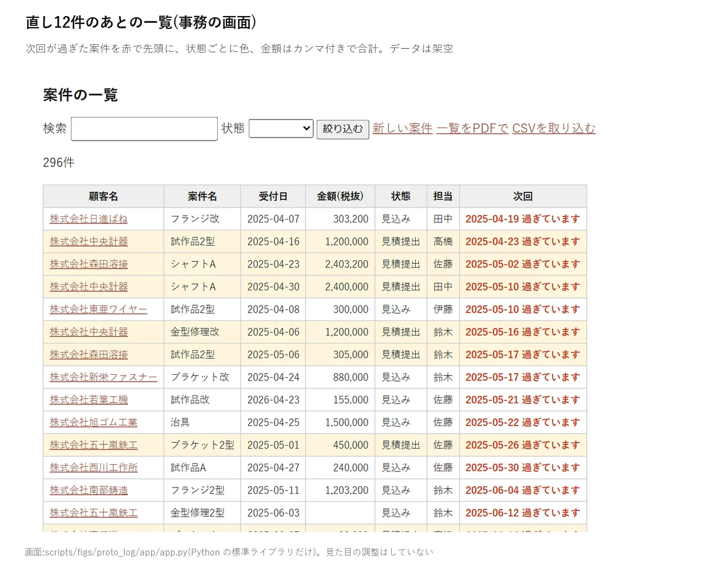728x569 pixels.
Task: Click overdue date 2025-04-19 過ぎています
Action: 523,219
